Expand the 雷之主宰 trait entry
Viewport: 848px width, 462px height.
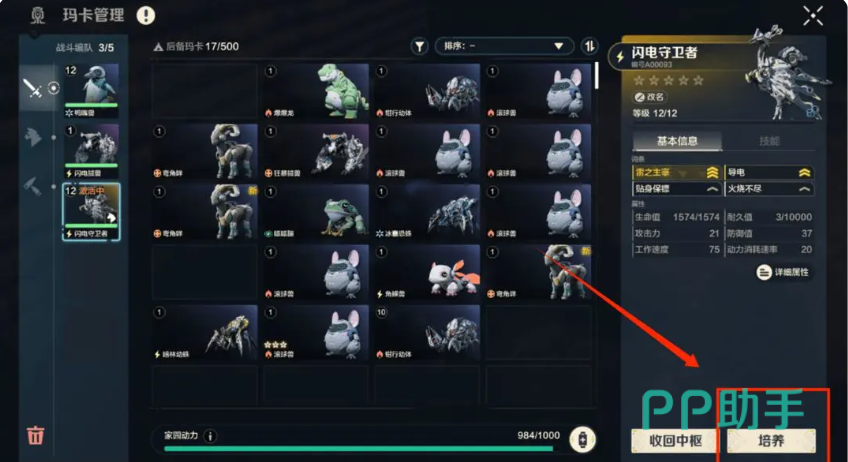pyautogui.click(x=677, y=173)
